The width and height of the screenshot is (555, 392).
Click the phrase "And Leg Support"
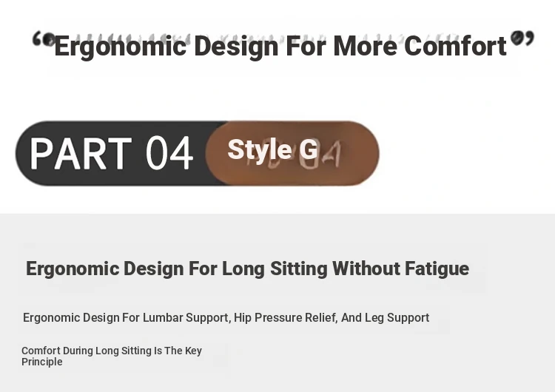385,318
